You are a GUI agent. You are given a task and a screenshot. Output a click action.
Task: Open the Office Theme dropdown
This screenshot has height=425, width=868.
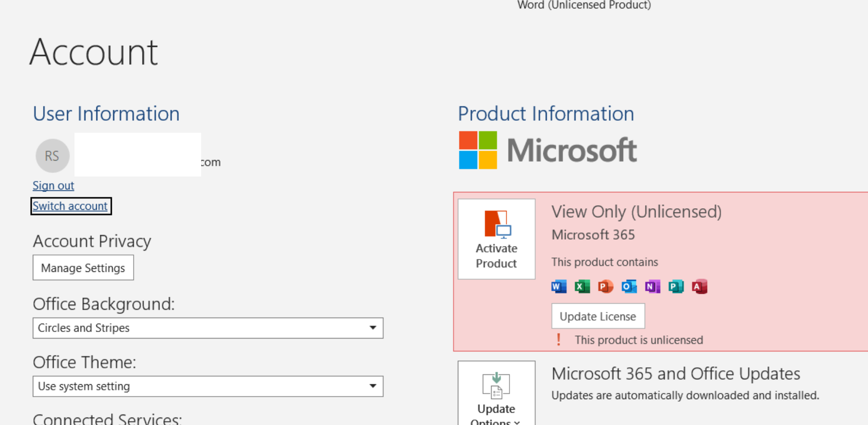pyautogui.click(x=208, y=386)
